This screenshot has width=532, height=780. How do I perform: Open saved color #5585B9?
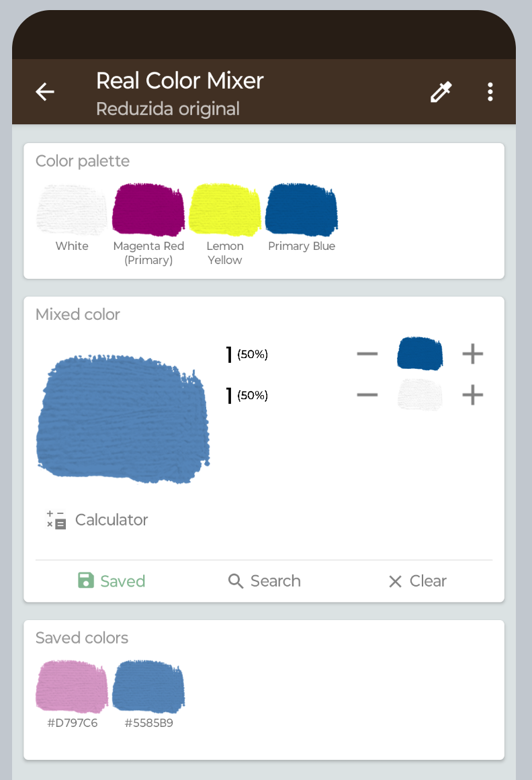[x=148, y=686]
